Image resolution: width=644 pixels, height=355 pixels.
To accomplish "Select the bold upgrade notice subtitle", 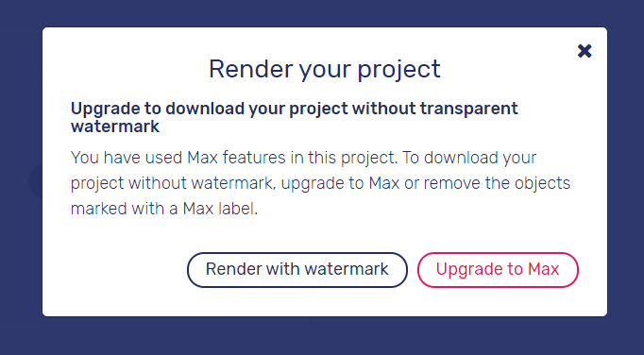I will tap(294, 117).
